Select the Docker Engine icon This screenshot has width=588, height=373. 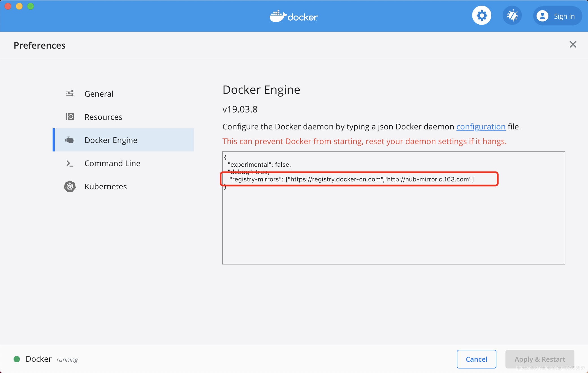pyautogui.click(x=70, y=140)
